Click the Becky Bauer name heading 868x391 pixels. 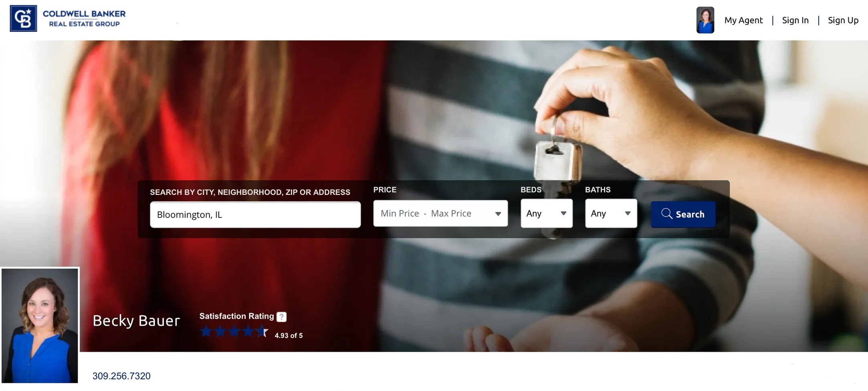click(x=136, y=320)
